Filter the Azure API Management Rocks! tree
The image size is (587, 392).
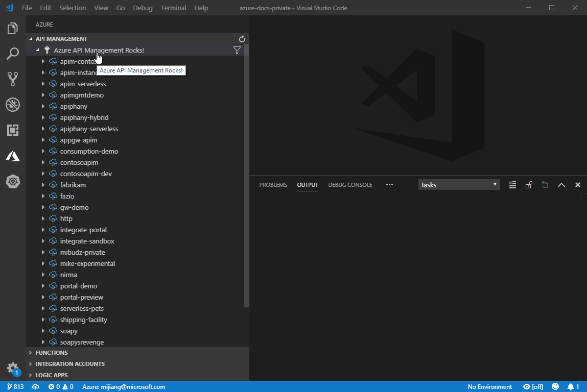237,50
